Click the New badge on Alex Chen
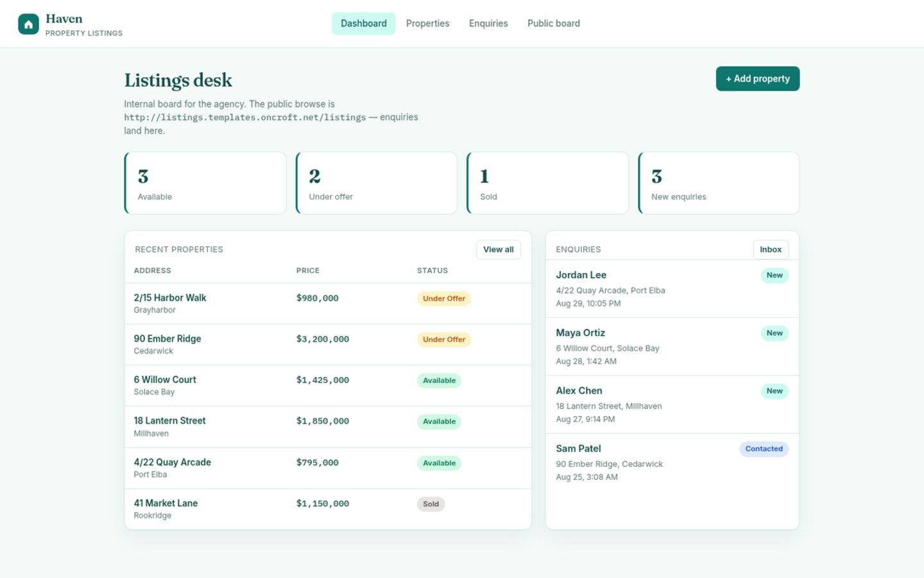The height and width of the screenshot is (578, 924). [x=774, y=391]
